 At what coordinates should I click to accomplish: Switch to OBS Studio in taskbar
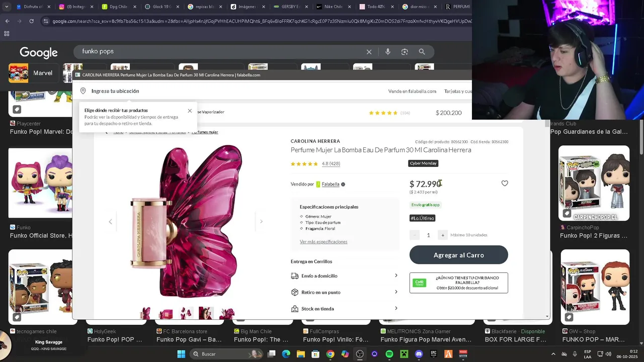[360, 354]
